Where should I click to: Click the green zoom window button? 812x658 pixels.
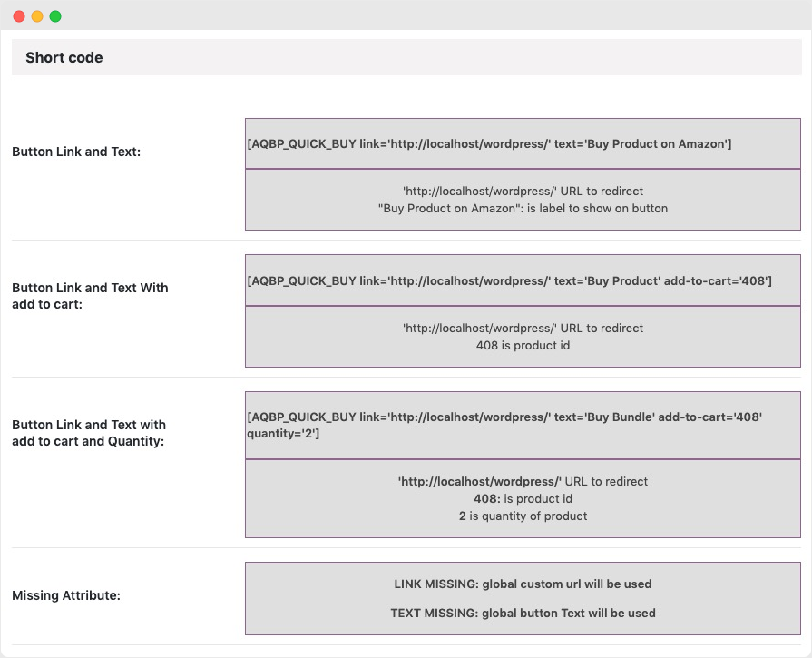pyautogui.click(x=54, y=15)
